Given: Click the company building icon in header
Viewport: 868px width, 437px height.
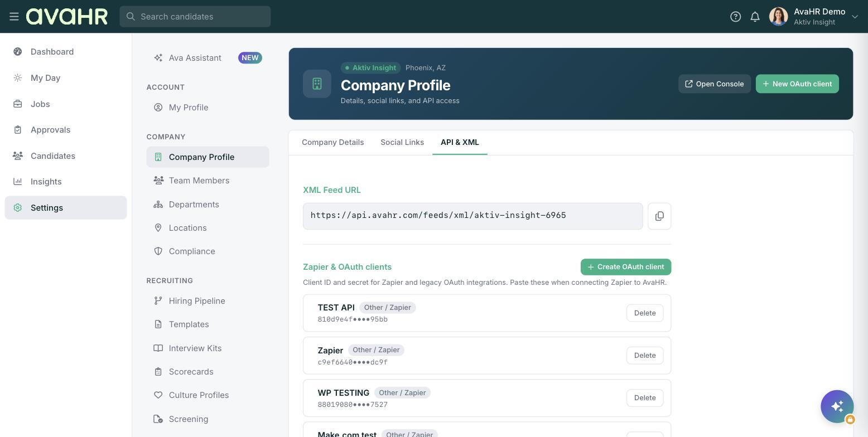Looking at the screenshot, I should [317, 84].
